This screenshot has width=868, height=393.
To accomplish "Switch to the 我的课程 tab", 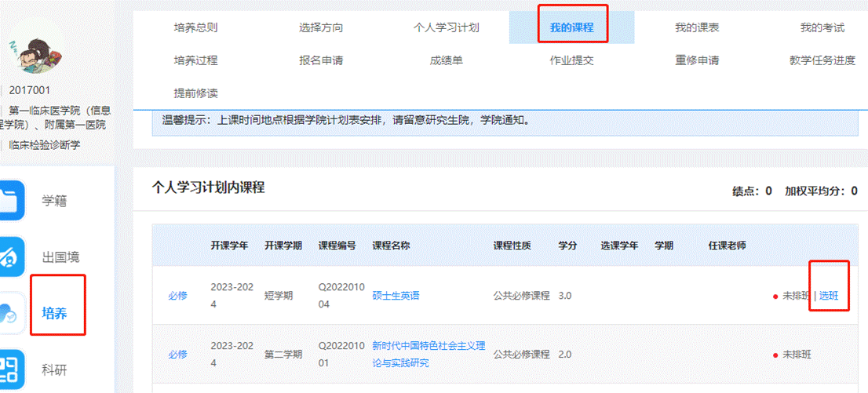I will [571, 27].
